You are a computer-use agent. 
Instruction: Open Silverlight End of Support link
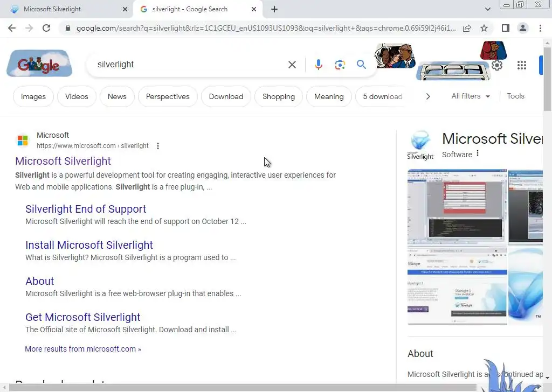tap(86, 209)
